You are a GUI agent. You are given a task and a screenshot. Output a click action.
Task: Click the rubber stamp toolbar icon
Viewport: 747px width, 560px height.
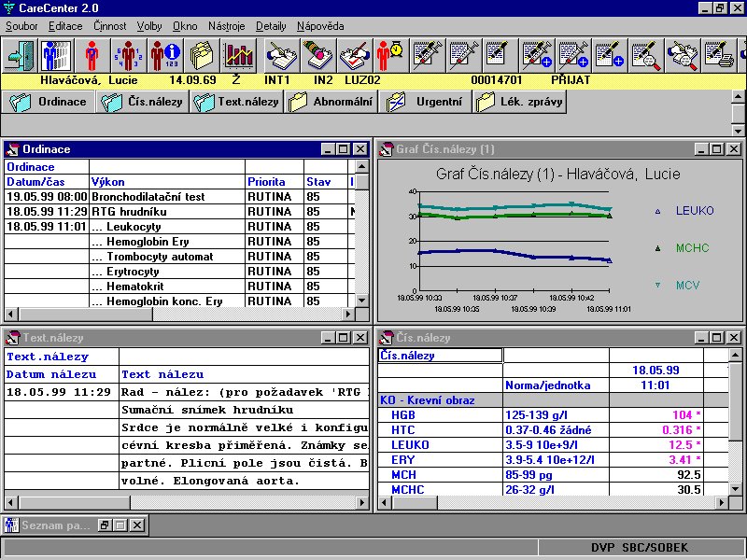pyautogui.click(x=318, y=55)
